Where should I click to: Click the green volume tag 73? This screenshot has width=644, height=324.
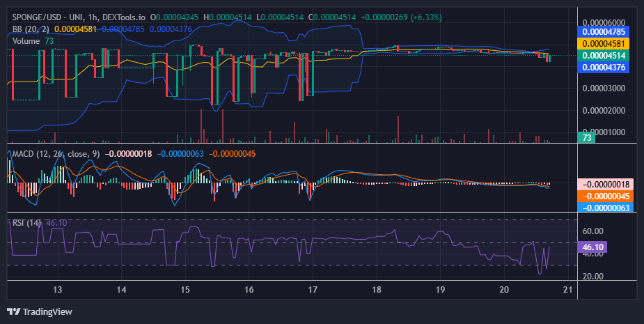(x=586, y=137)
